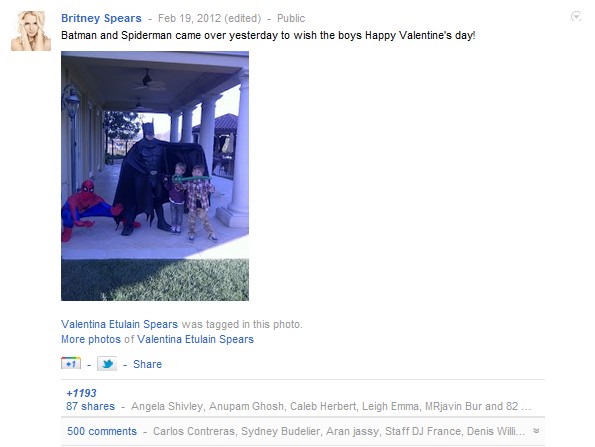595x447 pixels.
Task: Open tagged Valentina Etulain Spears profile
Action: (x=120, y=324)
